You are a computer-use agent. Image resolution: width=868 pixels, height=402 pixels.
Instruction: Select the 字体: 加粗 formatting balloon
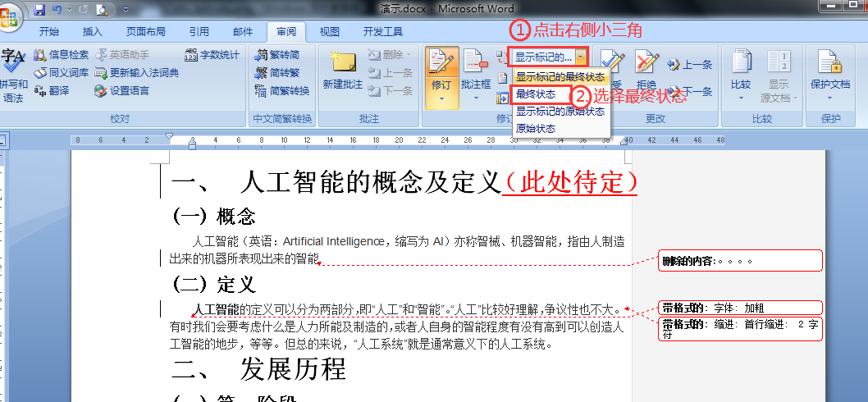coord(740,308)
